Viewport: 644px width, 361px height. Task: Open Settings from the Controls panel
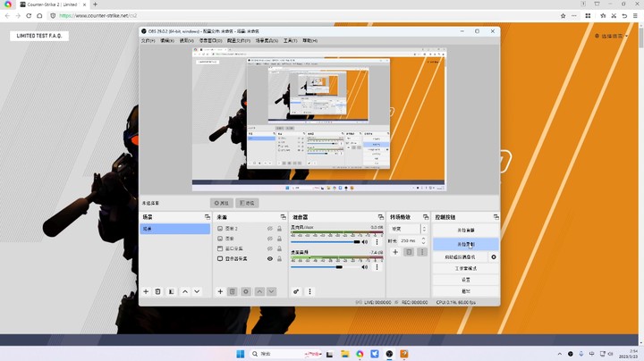coord(466,280)
